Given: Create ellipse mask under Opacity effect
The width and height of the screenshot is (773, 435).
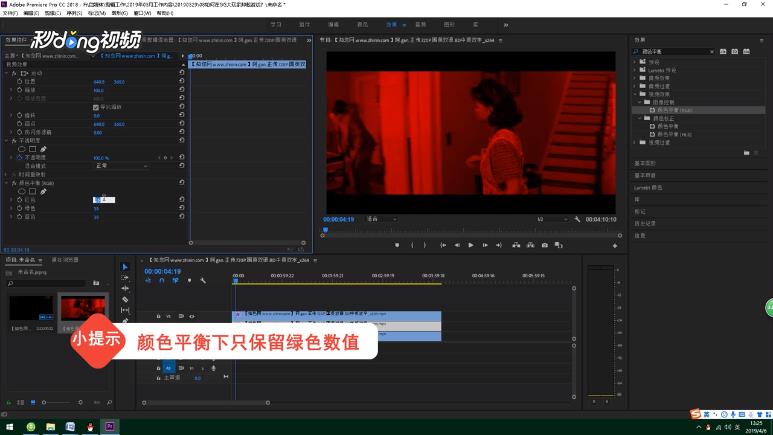Looking at the screenshot, I should point(22,149).
